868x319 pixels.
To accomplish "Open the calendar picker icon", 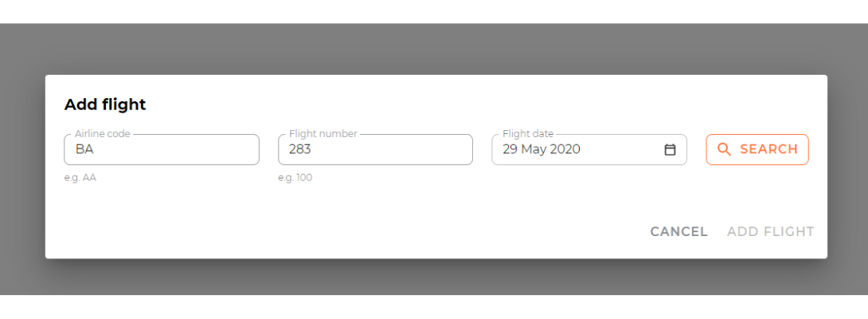I will pyautogui.click(x=670, y=149).
